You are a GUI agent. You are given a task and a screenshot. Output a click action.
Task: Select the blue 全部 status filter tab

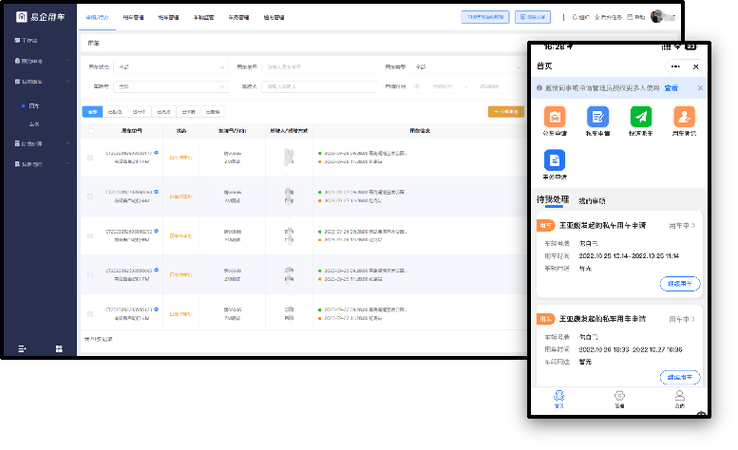click(92, 112)
